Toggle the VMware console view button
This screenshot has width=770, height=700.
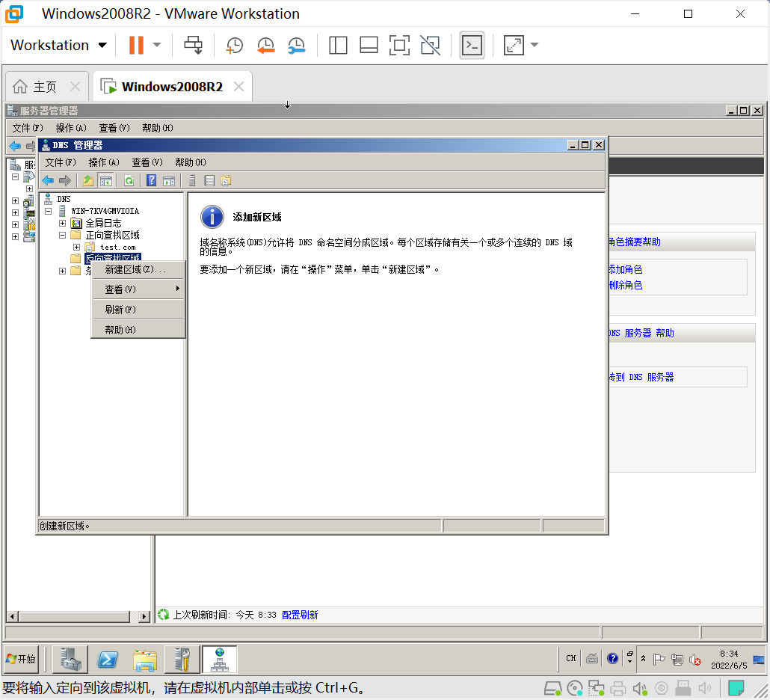(472, 45)
